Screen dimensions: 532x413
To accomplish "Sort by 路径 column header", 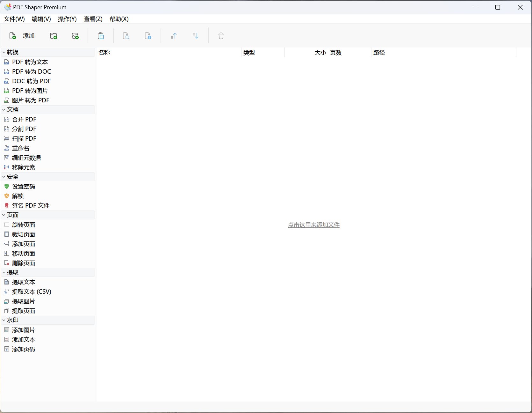I will 444,53.
